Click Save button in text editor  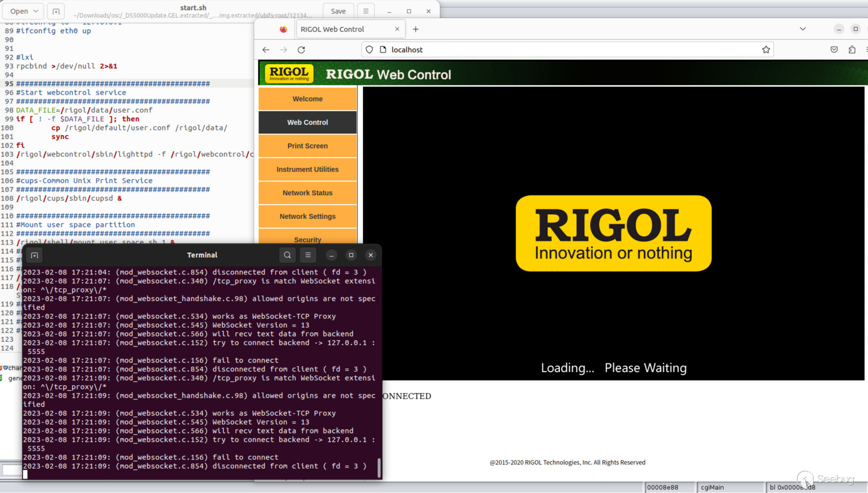point(338,11)
